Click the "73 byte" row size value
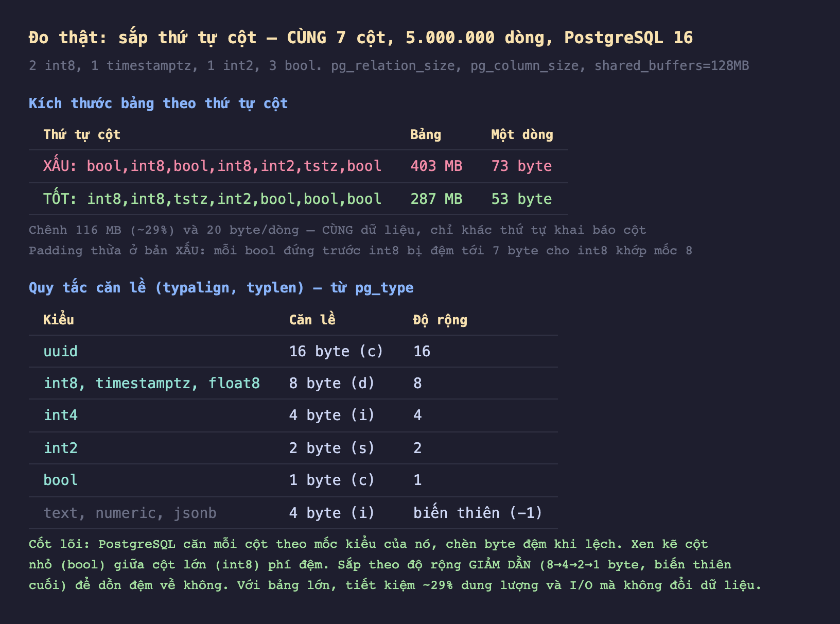The width and height of the screenshot is (840, 624). coord(521,166)
